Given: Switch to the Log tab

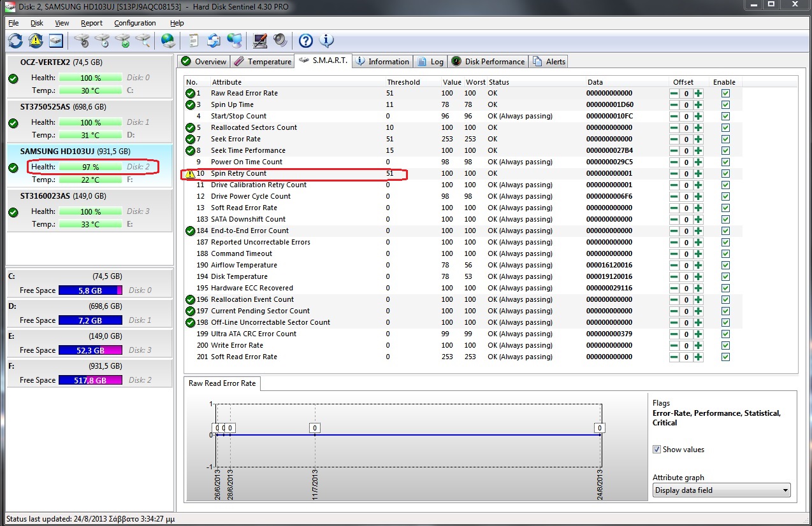Looking at the screenshot, I should pos(431,61).
